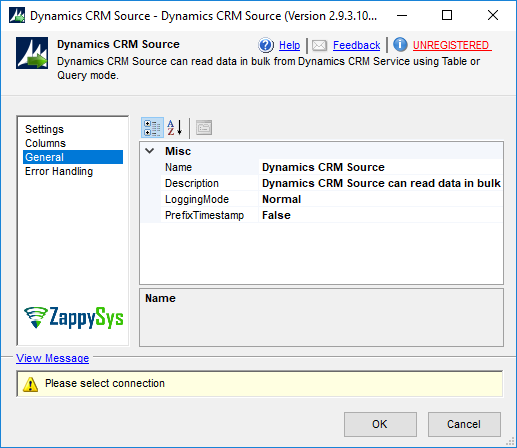This screenshot has width=517, height=448.
Task: Click the 'Please select connection' message
Action: 105,383
